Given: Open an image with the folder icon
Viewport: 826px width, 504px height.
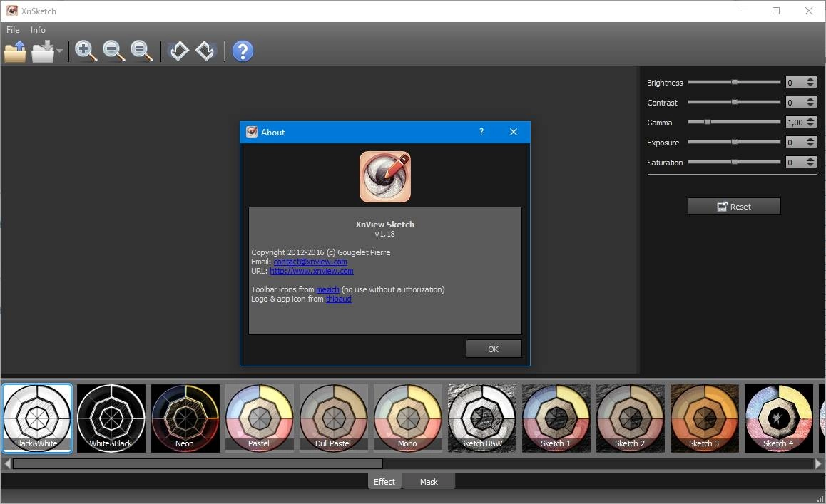Looking at the screenshot, I should point(15,51).
